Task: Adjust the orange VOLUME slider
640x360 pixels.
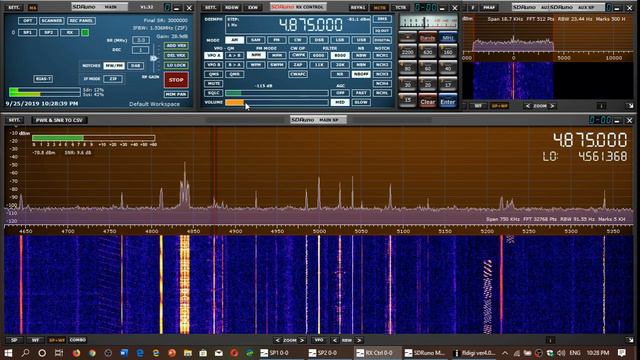Action: (x=277, y=102)
